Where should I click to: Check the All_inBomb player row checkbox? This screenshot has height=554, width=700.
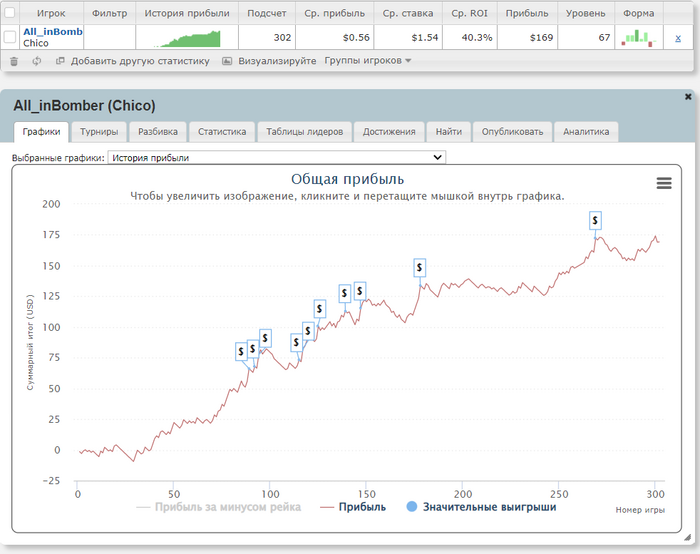click(9, 37)
